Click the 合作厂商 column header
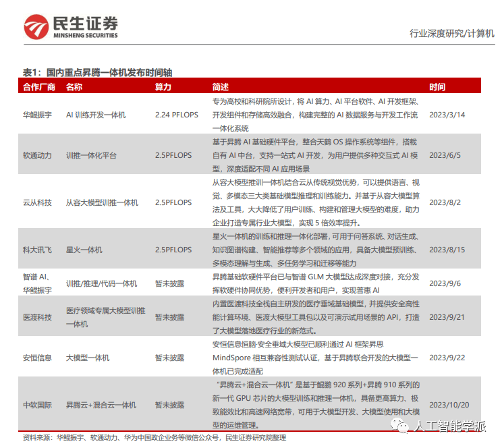 pos(39,87)
